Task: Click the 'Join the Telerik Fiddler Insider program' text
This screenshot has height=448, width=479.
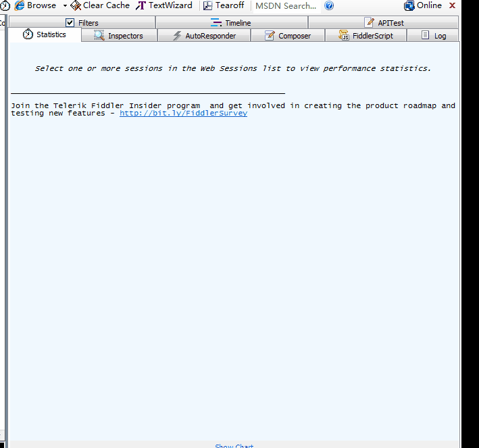Action: click(105, 105)
